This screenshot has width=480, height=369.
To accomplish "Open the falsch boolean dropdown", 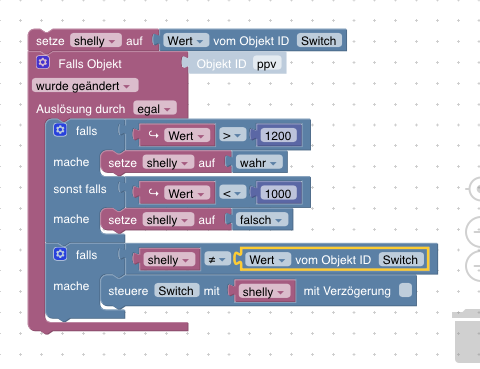I will tap(262, 220).
